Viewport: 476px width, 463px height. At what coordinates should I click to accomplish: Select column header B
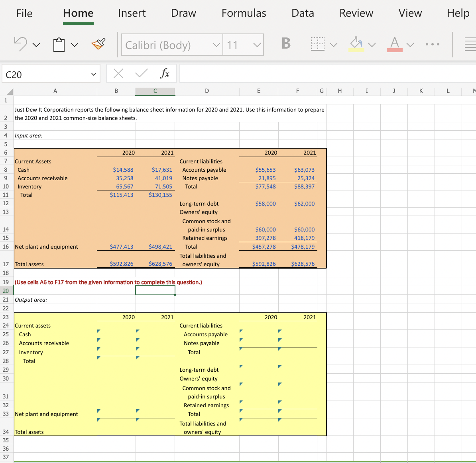[x=116, y=91]
